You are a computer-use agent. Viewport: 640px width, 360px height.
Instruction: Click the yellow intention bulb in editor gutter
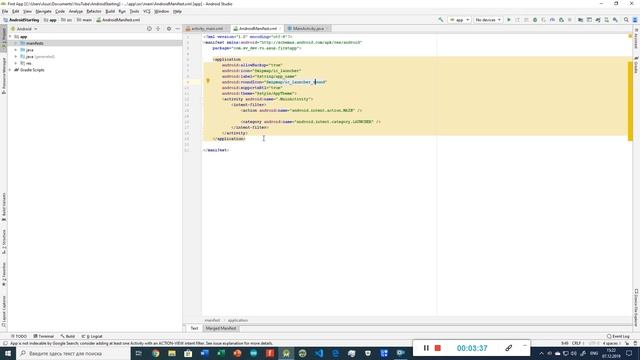(x=208, y=81)
